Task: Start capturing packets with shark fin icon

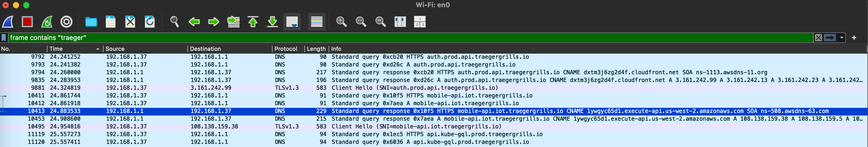Action: 8,22
